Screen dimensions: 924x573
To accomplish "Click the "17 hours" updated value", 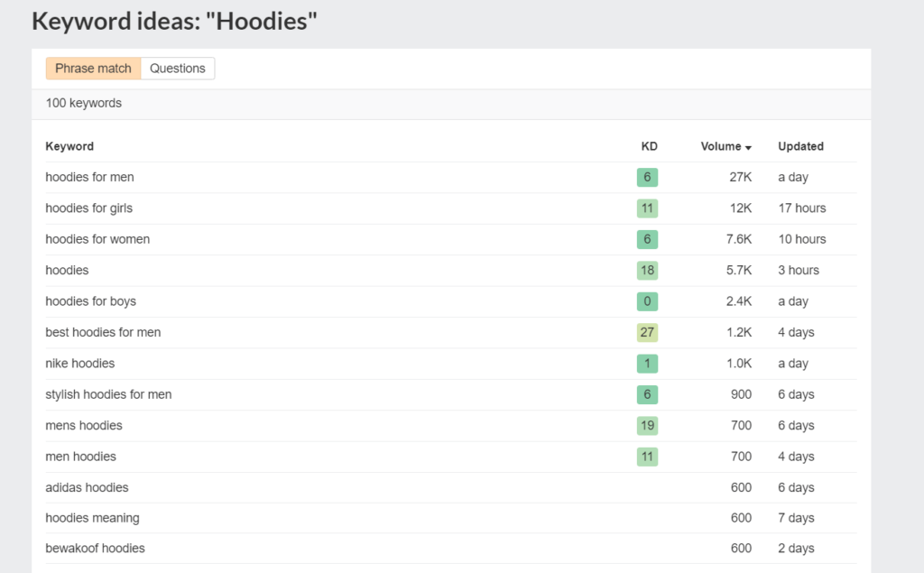I will point(802,208).
